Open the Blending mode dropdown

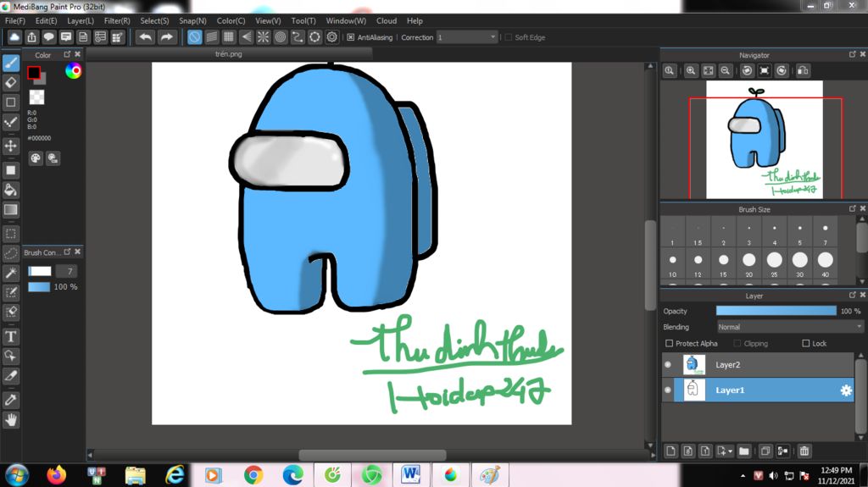pos(790,327)
